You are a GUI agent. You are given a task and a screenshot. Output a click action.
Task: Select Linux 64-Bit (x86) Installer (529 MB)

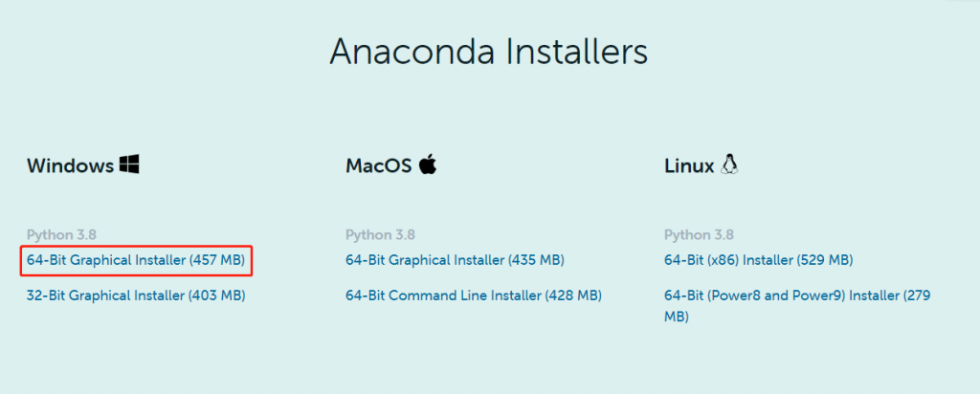coord(759,260)
